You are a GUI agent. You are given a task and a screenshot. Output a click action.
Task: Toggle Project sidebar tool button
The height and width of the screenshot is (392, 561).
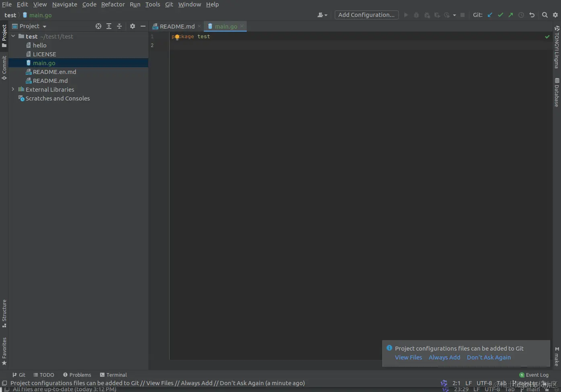point(4,36)
